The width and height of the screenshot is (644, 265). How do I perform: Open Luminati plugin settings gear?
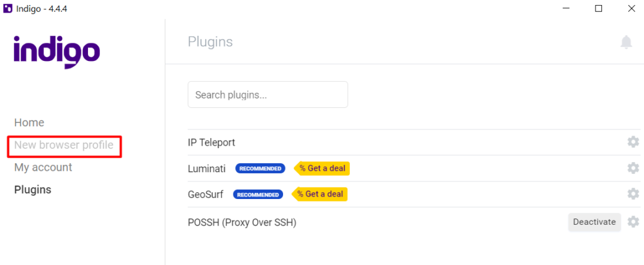[x=633, y=168]
